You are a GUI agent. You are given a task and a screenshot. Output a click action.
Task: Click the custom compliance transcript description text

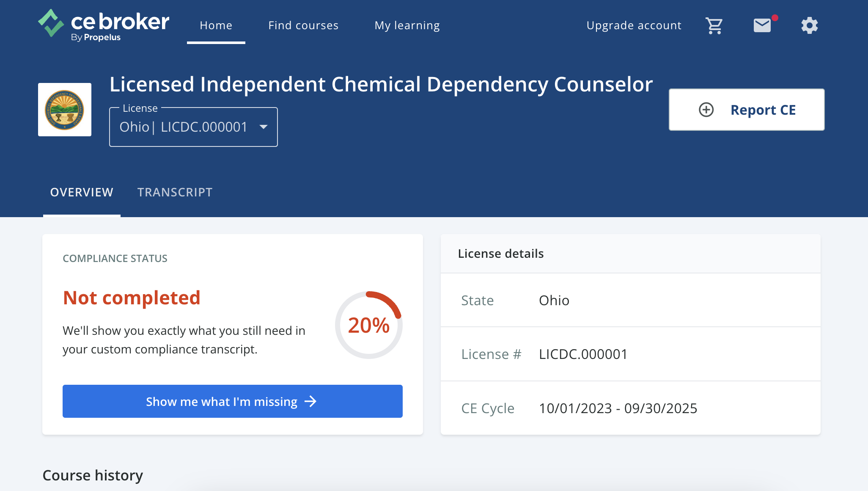184,340
